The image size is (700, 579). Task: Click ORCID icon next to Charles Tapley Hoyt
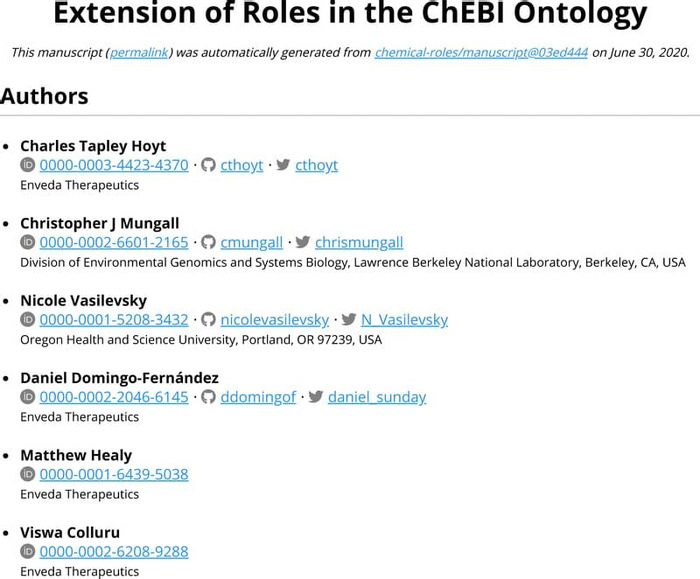28,165
